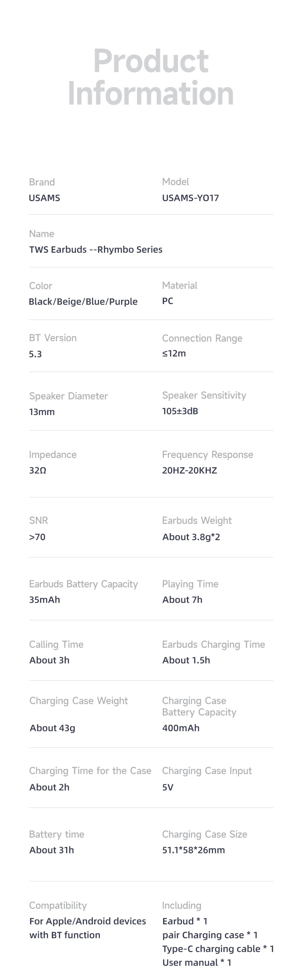Select the About 1.5h earbuds charging time
This screenshot has width=302, height=980.
coord(186,660)
